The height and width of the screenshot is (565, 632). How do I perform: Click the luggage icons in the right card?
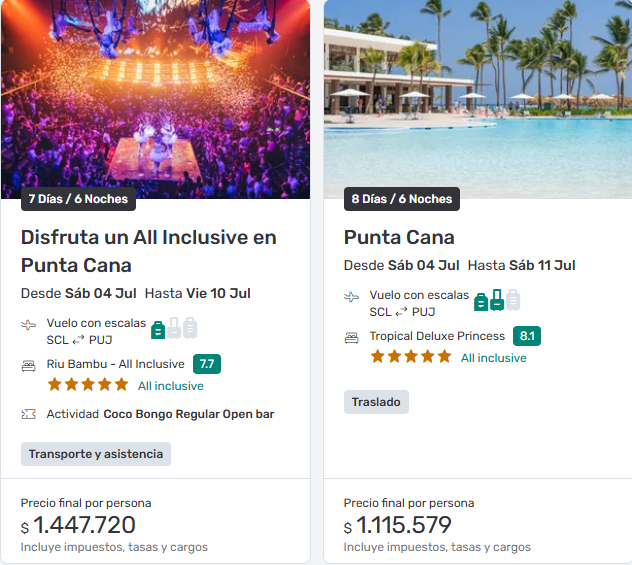coord(497,300)
